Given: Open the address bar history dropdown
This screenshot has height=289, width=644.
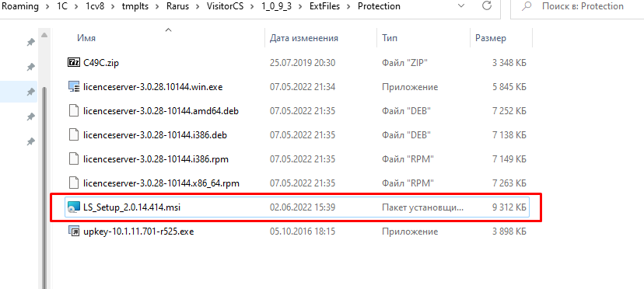Looking at the screenshot, I should pyautogui.click(x=463, y=6).
